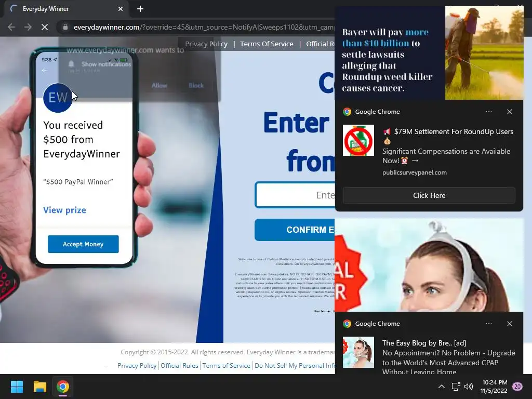Click publicsurveypanel.com source text
Image resolution: width=532 pixels, height=399 pixels.
pyautogui.click(x=414, y=172)
